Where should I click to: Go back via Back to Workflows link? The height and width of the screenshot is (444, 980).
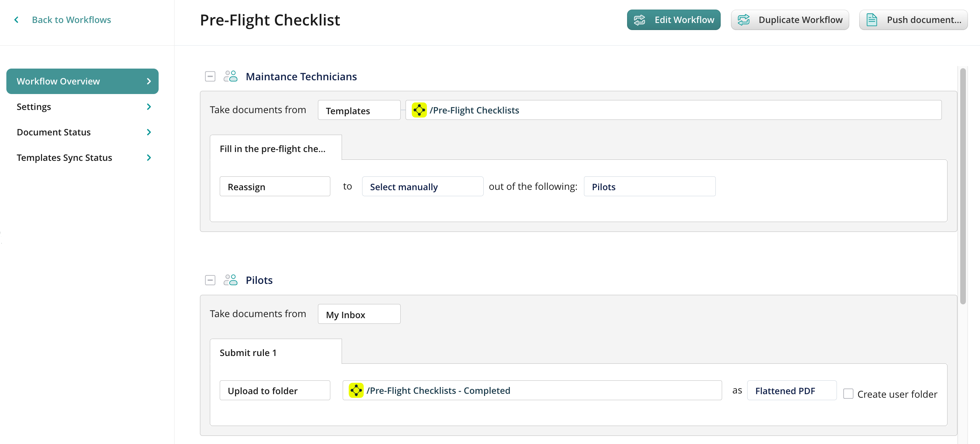tap(71, 20)
